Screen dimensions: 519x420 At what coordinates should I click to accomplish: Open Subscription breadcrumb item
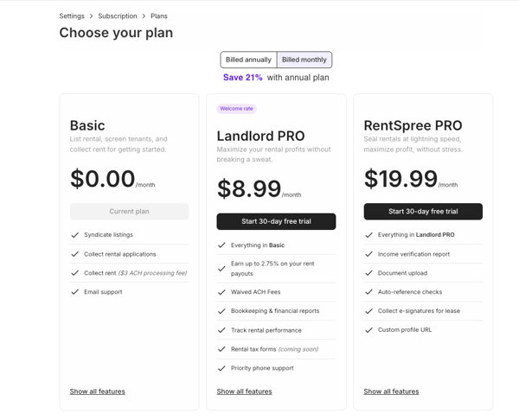pyautogui.click(x=118, y=16)
